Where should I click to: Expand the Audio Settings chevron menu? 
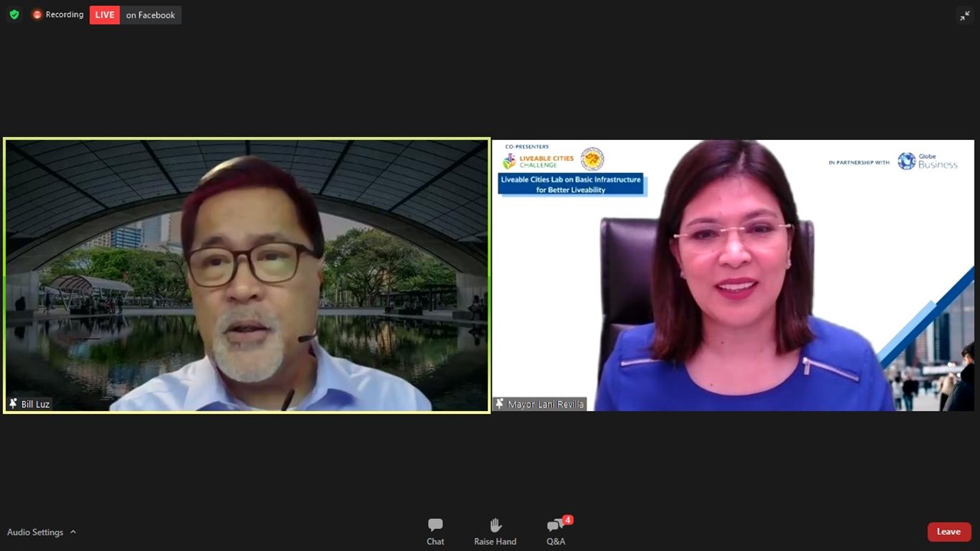[x=73, y=532]
